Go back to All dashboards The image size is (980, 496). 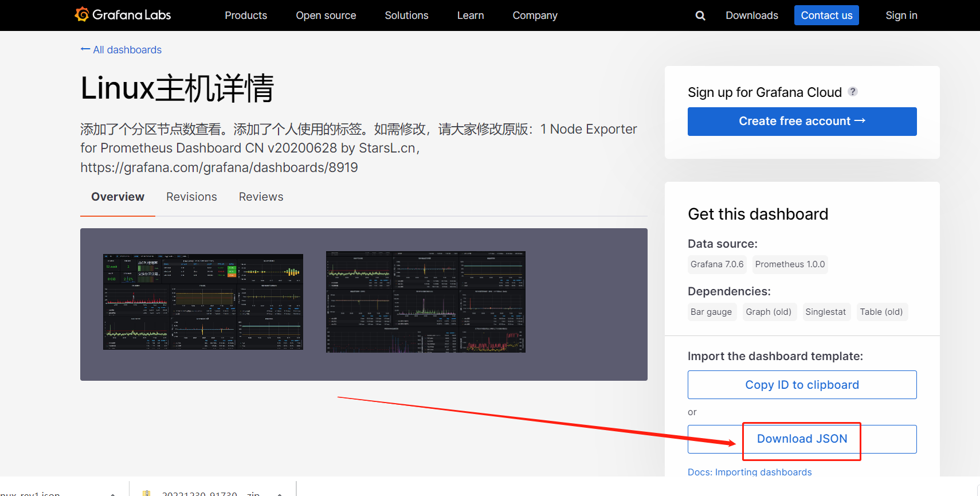[x=121, y=50]
